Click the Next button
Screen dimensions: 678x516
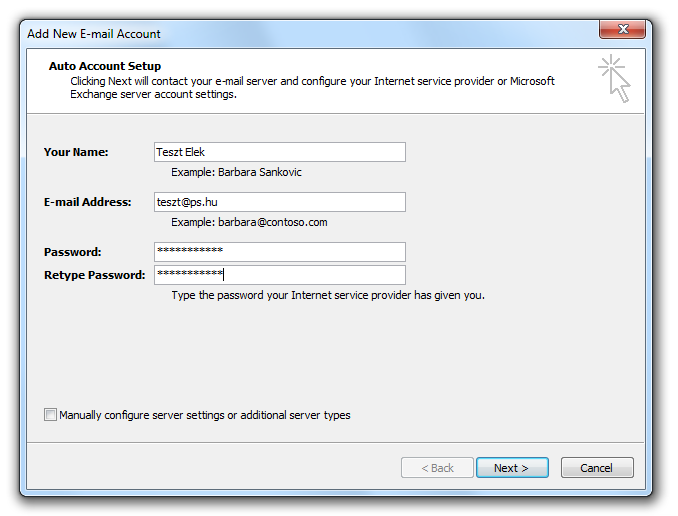512,468
